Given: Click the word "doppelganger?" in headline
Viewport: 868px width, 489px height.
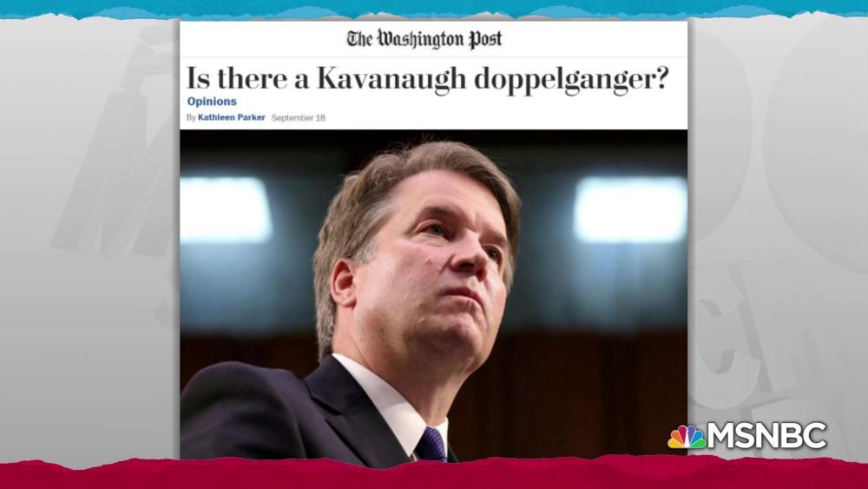Looking at the screenshot, I should (x=571, y=80).
